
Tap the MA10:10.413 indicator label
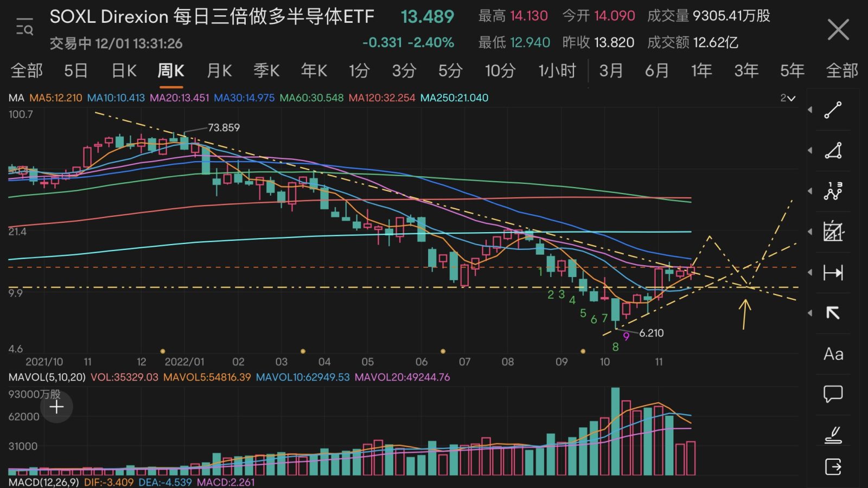point(116,98)
